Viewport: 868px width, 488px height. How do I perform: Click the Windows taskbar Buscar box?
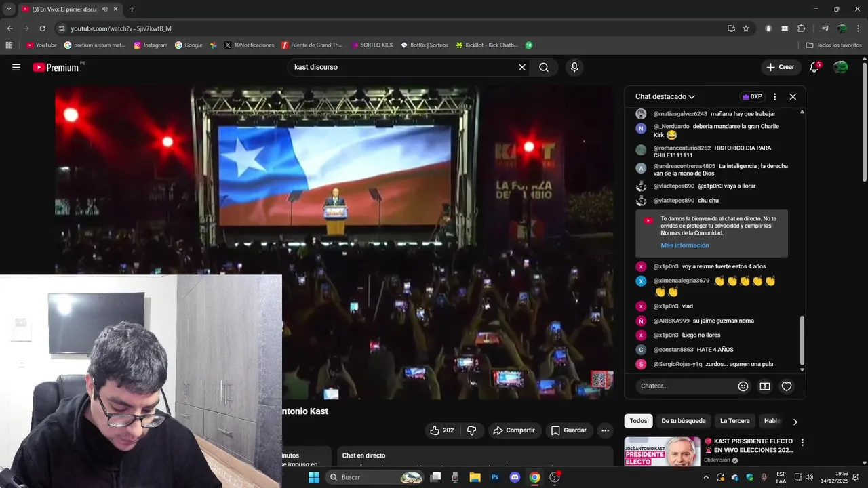tap(375, 477)
